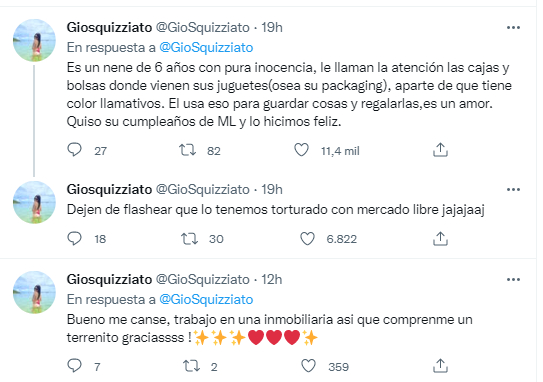The height and width of the screenshot is (382, 543).
Task: Open the Giosquizziato display name on the second tweet
Action: click(109, 189)
